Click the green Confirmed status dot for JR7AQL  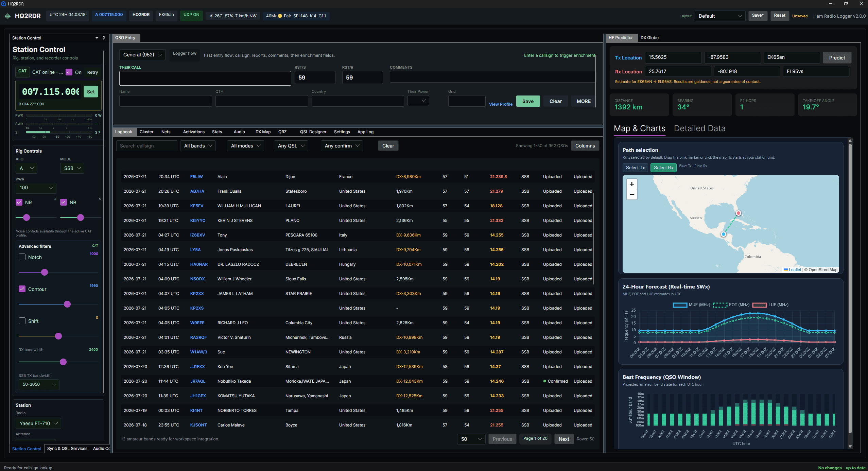pyautogui.click(x=545, y=381)
